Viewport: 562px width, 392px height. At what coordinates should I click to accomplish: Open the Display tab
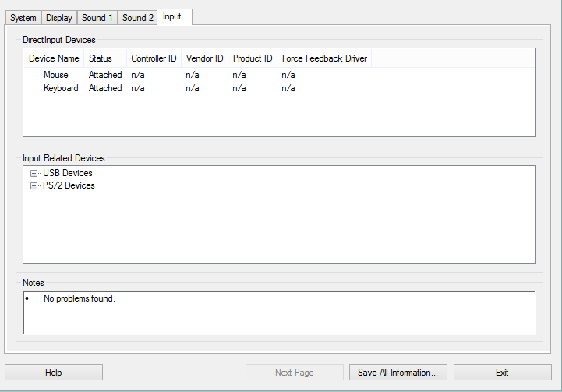[x=59, y=18]
